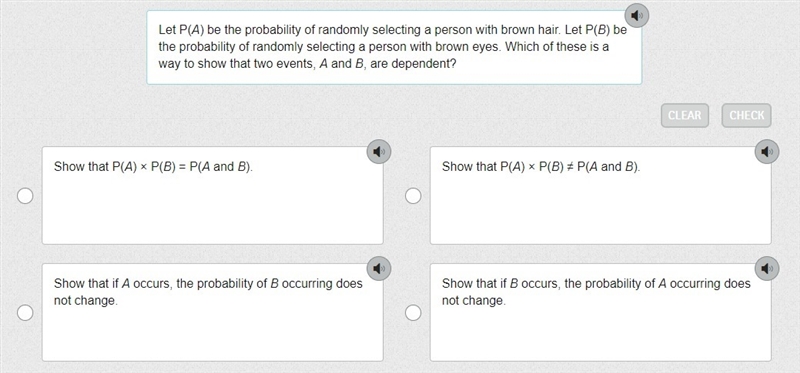Play audio for the question prompt
The height and width of the screenshot is (373, 800).
[x=636, y=16]
